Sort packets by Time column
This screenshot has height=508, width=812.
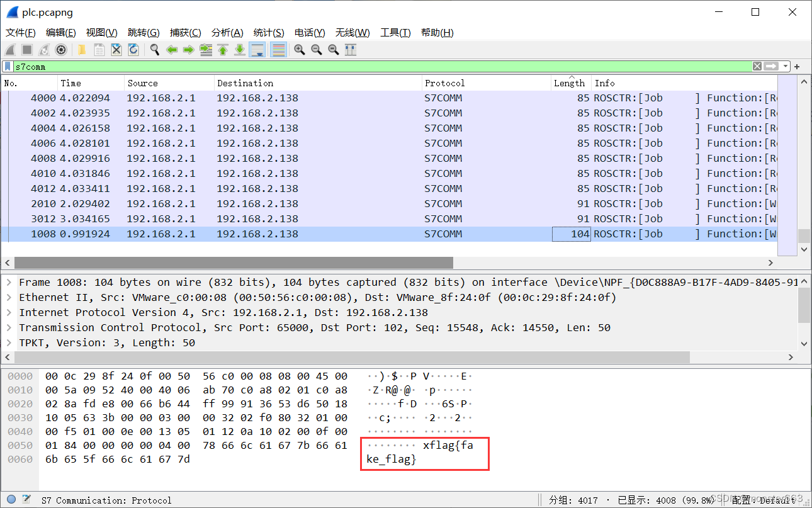tap(91, 83)
